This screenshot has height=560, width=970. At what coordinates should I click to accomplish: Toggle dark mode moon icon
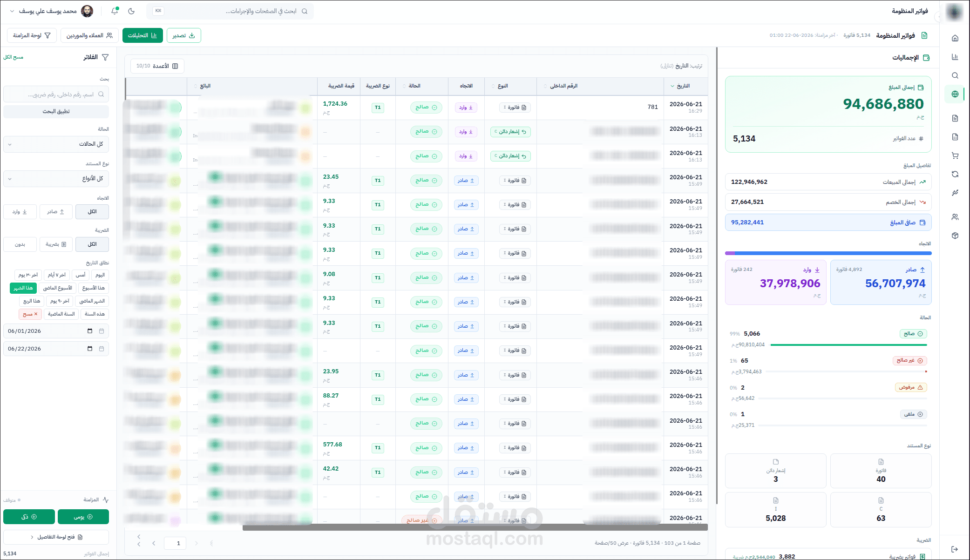pos(131,11)
